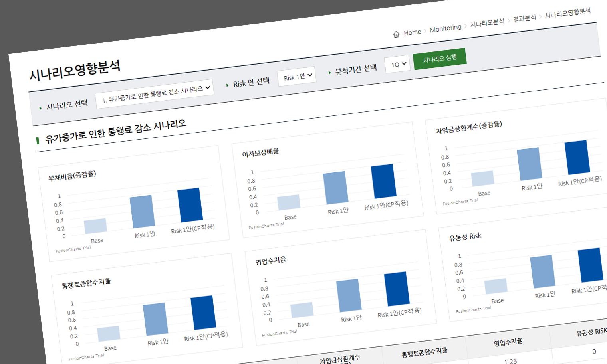The height and width of the screenshot is (364, 607).
Task: Click the 영업수지율 chart title
Action: 271,261
